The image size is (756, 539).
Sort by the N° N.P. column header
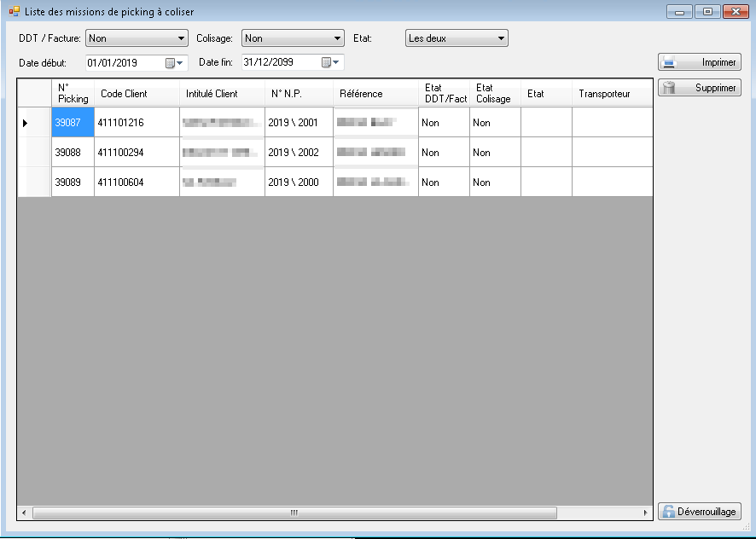pos(299,93)
